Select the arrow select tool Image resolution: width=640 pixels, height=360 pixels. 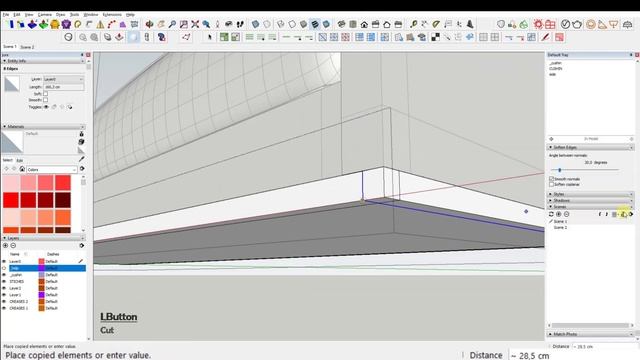tap(210, 38)
